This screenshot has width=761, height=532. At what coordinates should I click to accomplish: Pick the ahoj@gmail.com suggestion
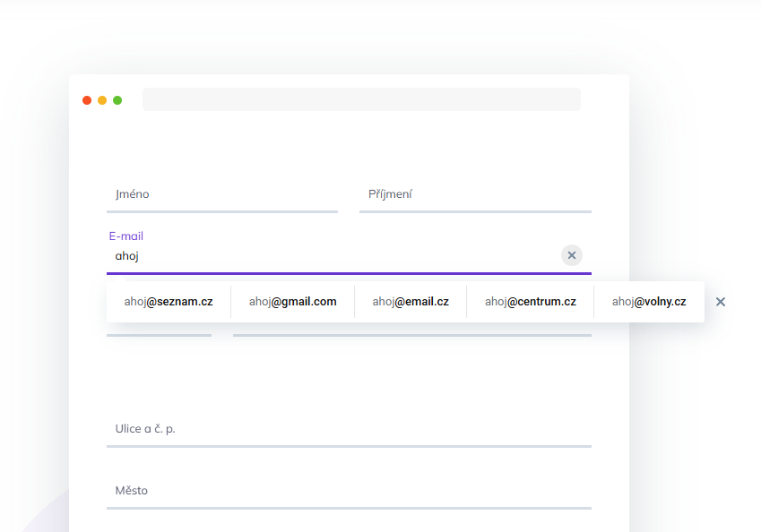[x=292, y=302]
